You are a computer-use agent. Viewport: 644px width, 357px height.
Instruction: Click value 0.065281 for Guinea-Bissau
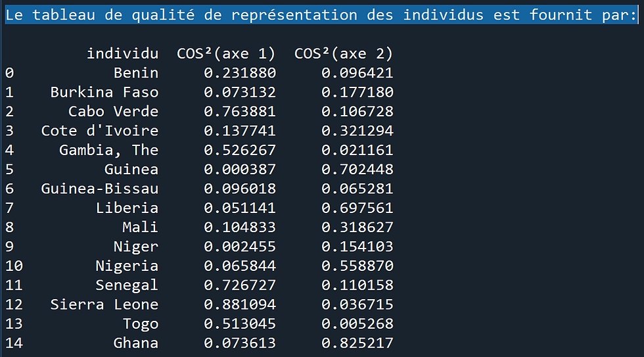coord(357,189)
